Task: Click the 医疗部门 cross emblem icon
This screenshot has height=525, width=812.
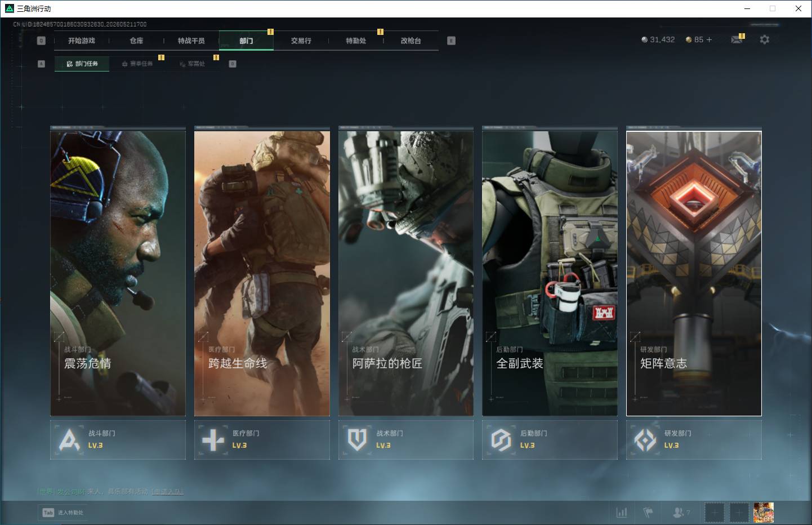Action: 213,440
